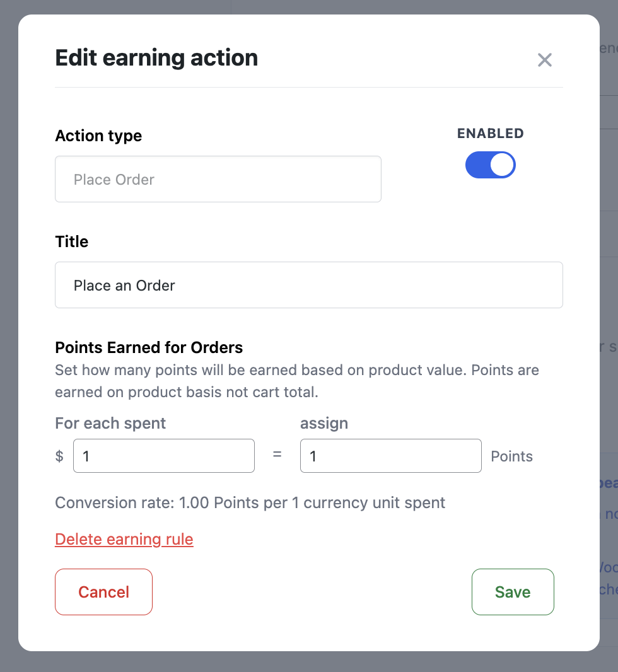
Task: Click the assign Points value field
Action: (390, 455)
